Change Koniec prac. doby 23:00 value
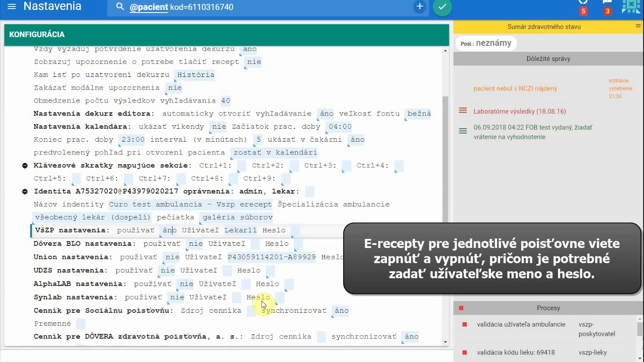This screenshot has width=644, height=362. (133, 139)
